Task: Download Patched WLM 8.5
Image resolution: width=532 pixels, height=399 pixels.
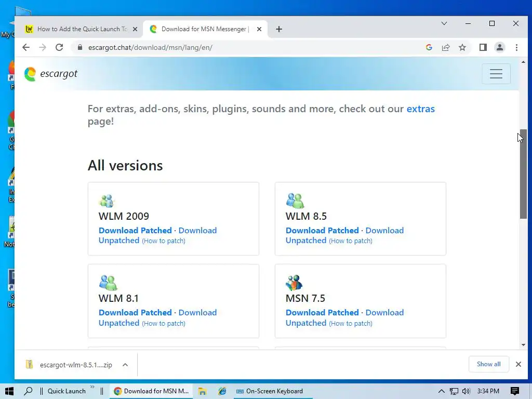Action: coord(322,230)
